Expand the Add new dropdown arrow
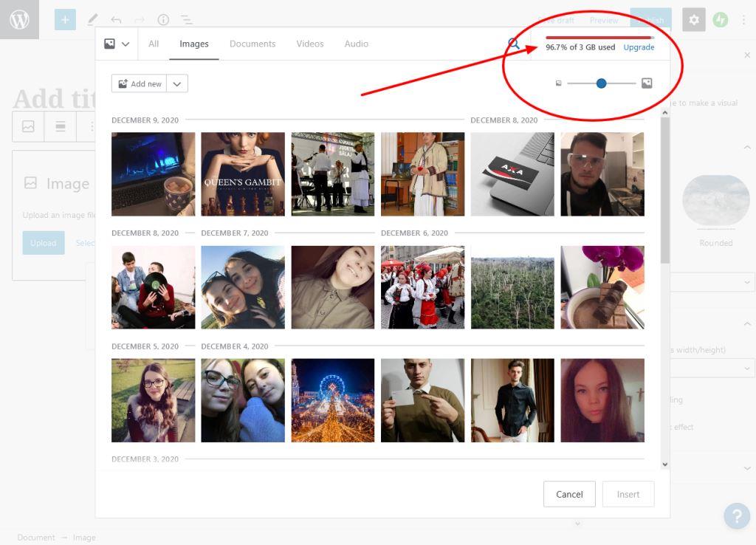Image resolution: width=756 pixels, height=545 pixels. click(x=177, y=84)
